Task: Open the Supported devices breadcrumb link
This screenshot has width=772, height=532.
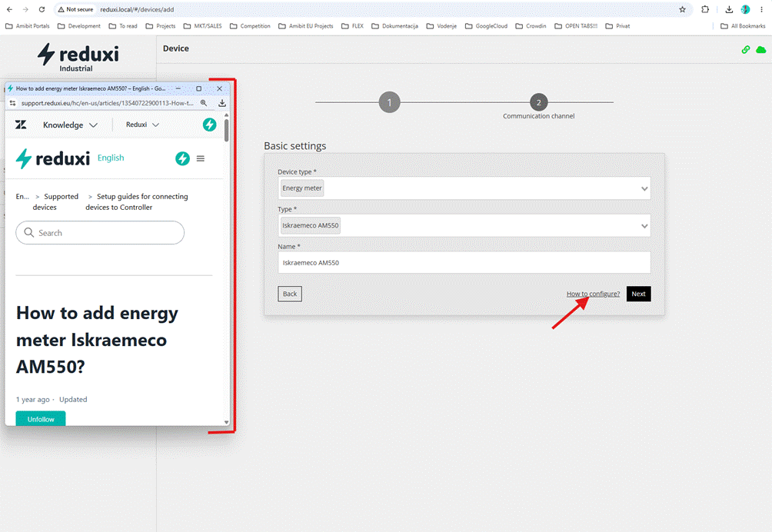Action: click(55, 201)
